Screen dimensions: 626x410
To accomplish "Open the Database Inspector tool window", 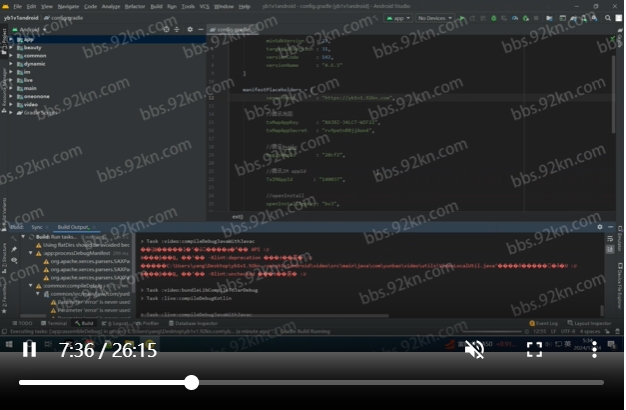I will pyautogui.click(x=194, y=323).
